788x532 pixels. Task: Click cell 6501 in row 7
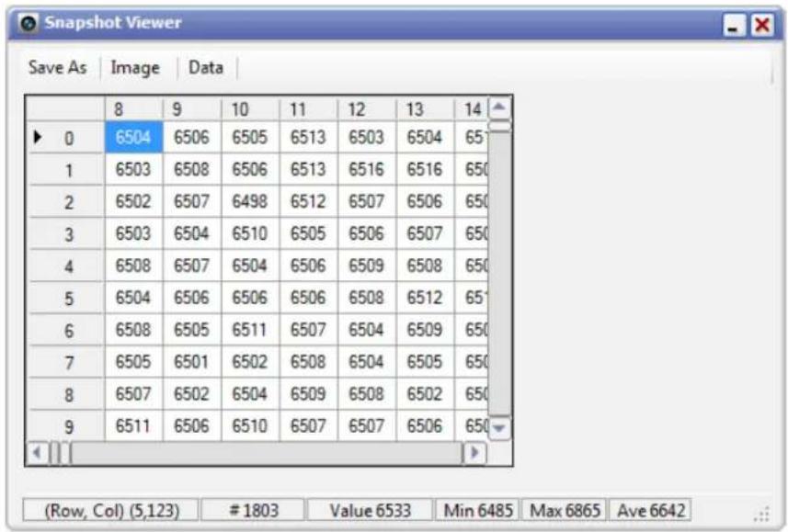pos(192,362)
